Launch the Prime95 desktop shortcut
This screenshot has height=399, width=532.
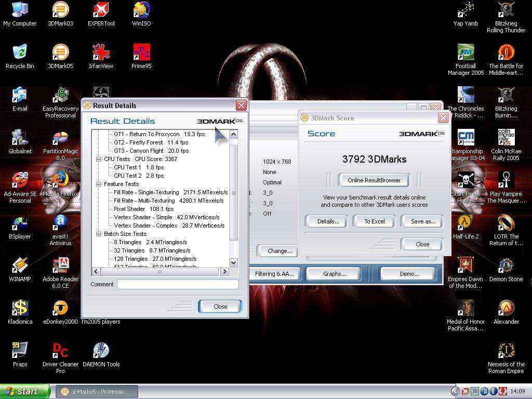pos(141,54)
